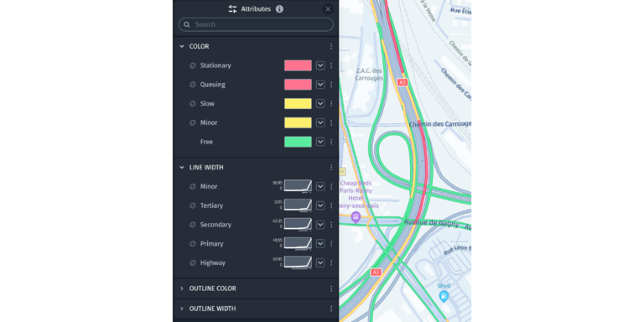Open the Slow color swatch

[x=298, y=104]
